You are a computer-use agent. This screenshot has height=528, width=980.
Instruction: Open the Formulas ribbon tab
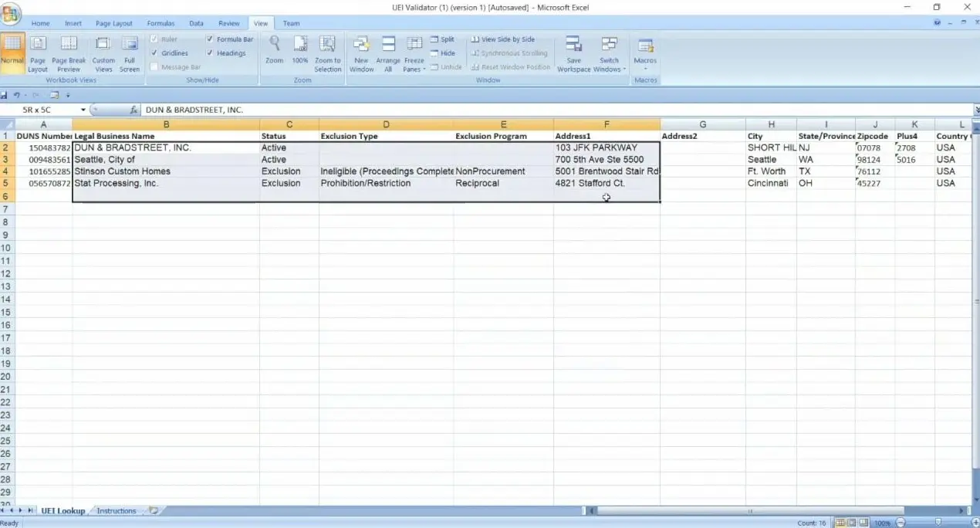(x=161, y=23)
